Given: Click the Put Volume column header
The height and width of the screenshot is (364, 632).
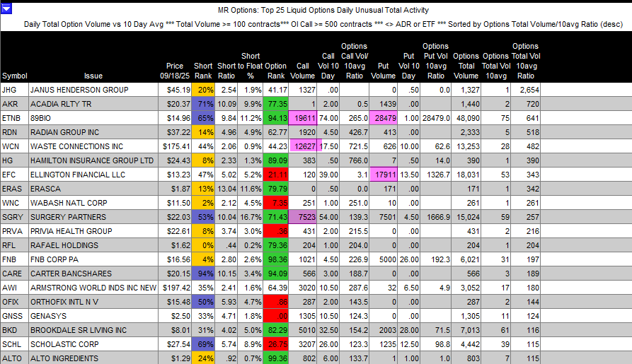Looking at the screenshot, I should pos(383,71).
